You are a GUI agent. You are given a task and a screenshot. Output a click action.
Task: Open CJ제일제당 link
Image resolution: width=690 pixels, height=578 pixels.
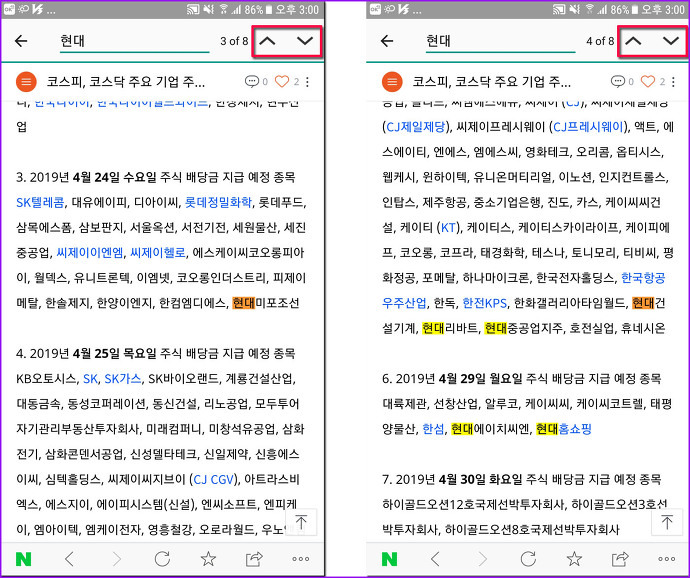coord(415,127)
